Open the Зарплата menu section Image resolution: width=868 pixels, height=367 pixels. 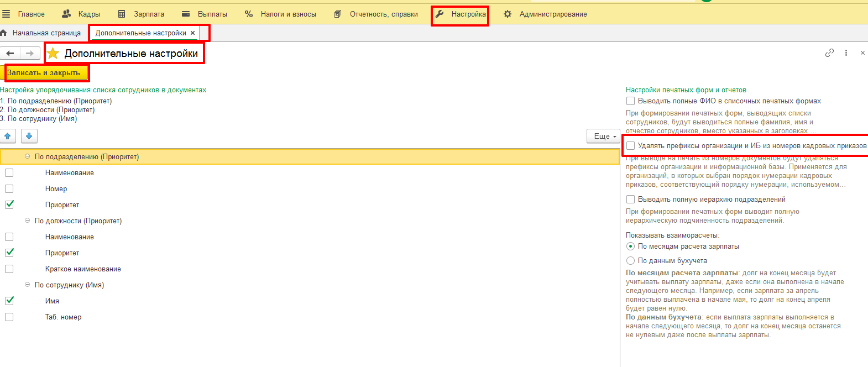(x=141, y=14)
